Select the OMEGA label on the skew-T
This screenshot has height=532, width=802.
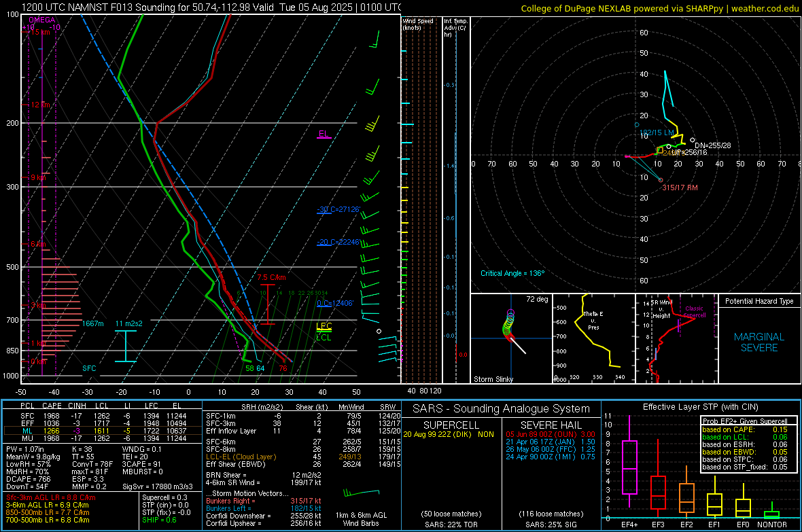[42, 20]
